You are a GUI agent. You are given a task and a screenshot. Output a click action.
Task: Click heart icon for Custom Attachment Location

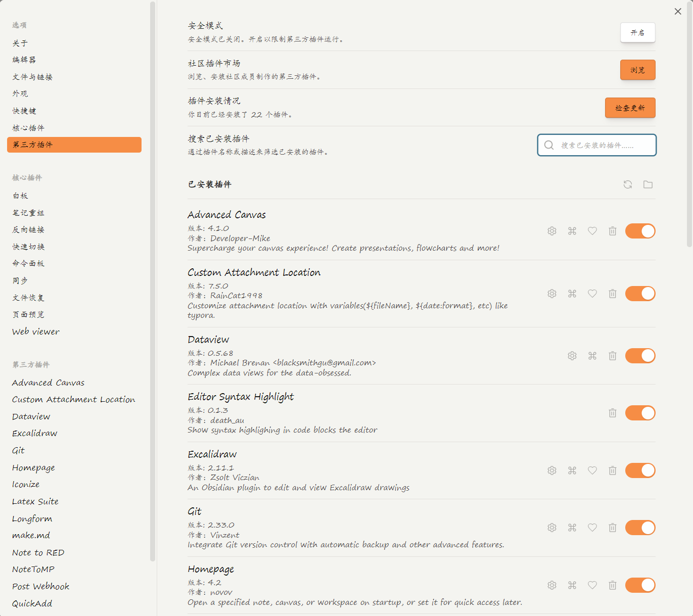[x=592, y=294]
